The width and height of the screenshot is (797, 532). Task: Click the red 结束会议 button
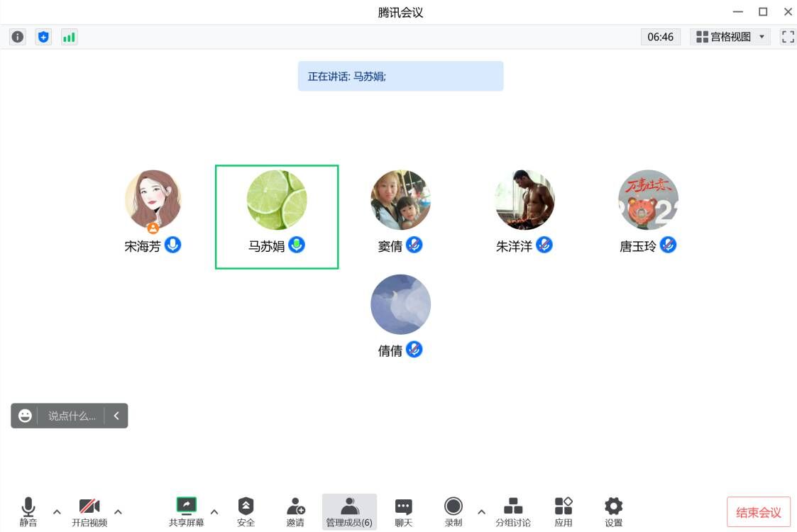[758, 512]
